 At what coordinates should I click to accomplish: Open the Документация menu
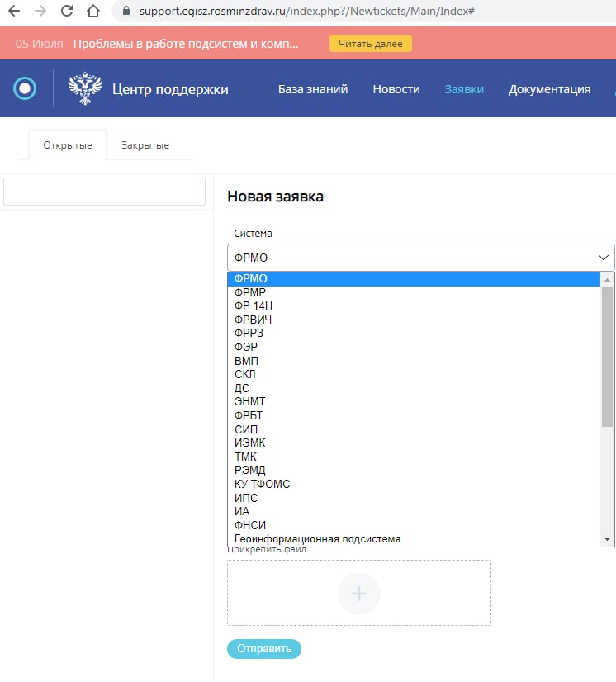[549, 89]
